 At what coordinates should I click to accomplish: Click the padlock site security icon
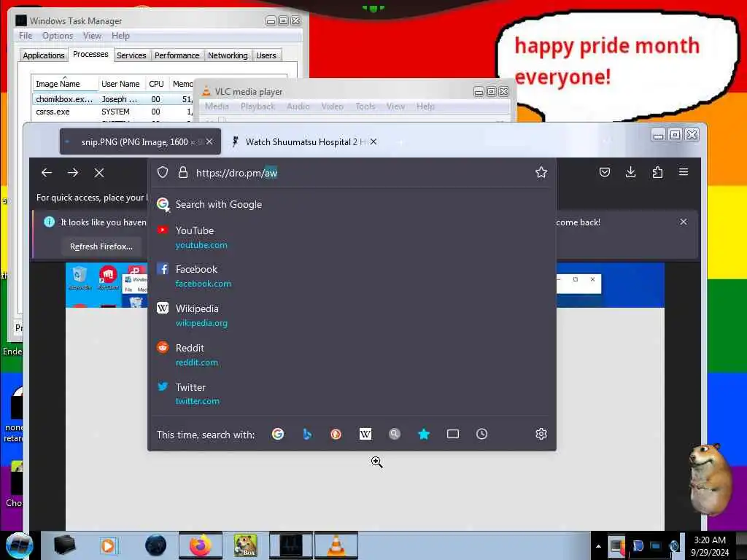[x=183, y=172]
